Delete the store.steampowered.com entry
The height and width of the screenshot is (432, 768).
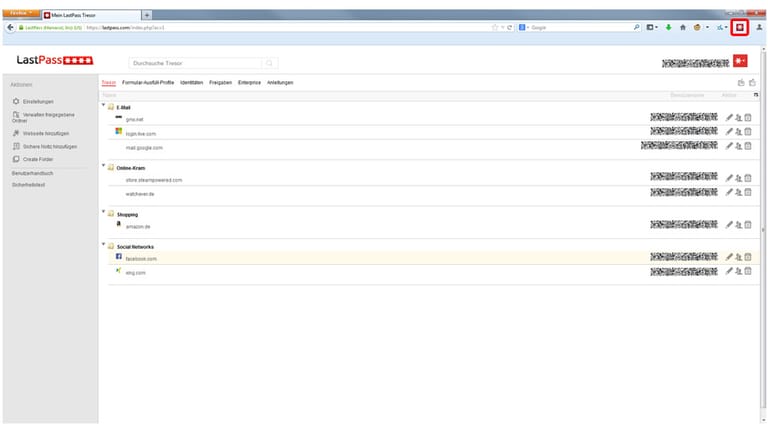[748, 178]
